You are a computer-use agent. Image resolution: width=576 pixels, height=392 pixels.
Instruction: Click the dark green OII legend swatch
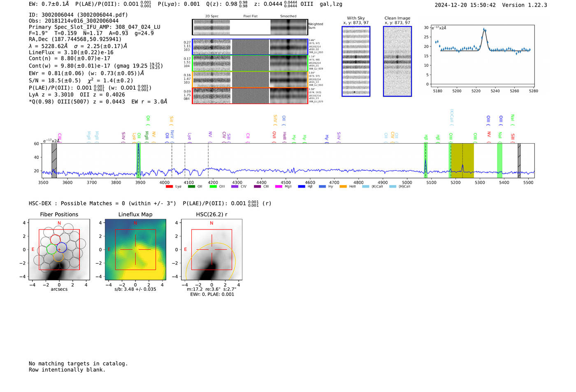tap(191, 187)
